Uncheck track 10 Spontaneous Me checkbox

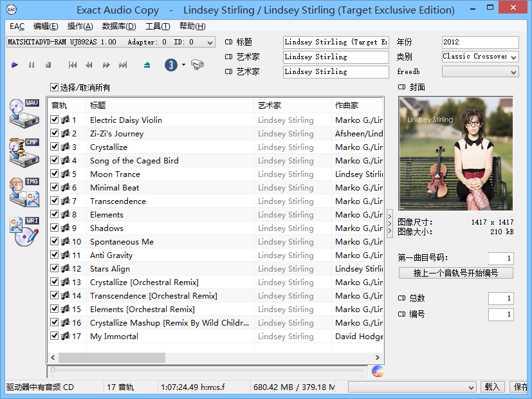54,241
